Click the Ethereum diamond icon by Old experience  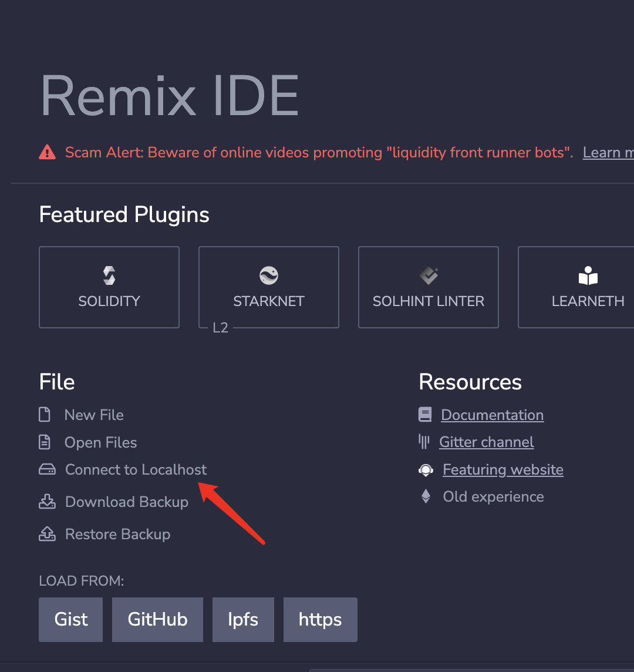[426, 496]
